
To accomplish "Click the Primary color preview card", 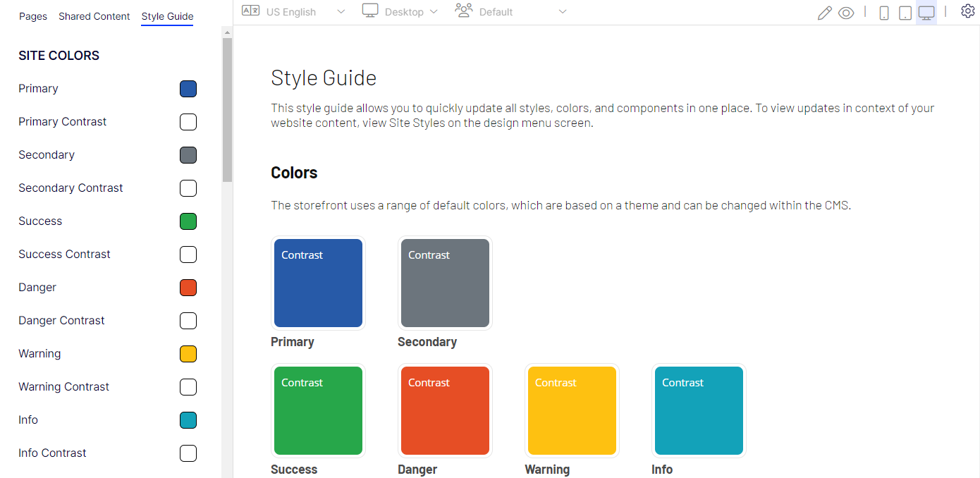I will point(318,283).
